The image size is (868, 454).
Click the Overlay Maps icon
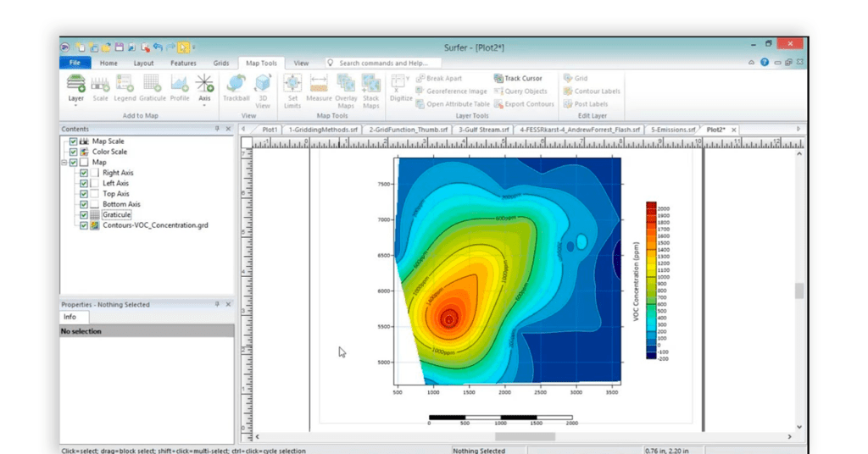(x=346, y=86)
